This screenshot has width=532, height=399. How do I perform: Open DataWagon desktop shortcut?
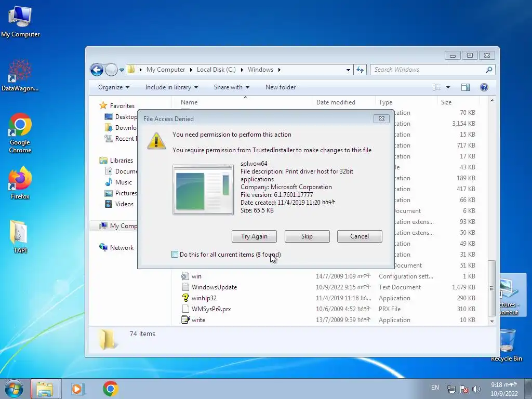pos(20,76)
